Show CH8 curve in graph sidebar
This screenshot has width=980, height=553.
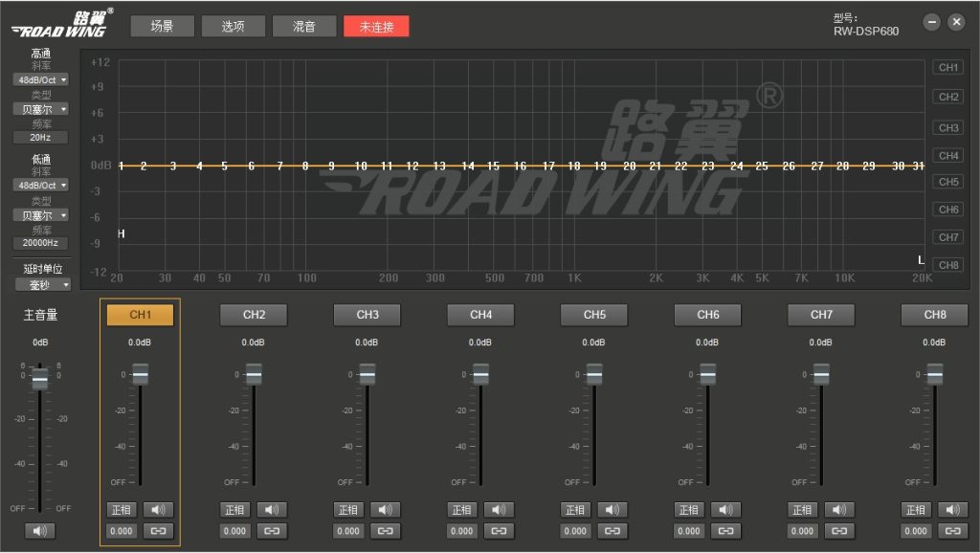coord(948,265)
